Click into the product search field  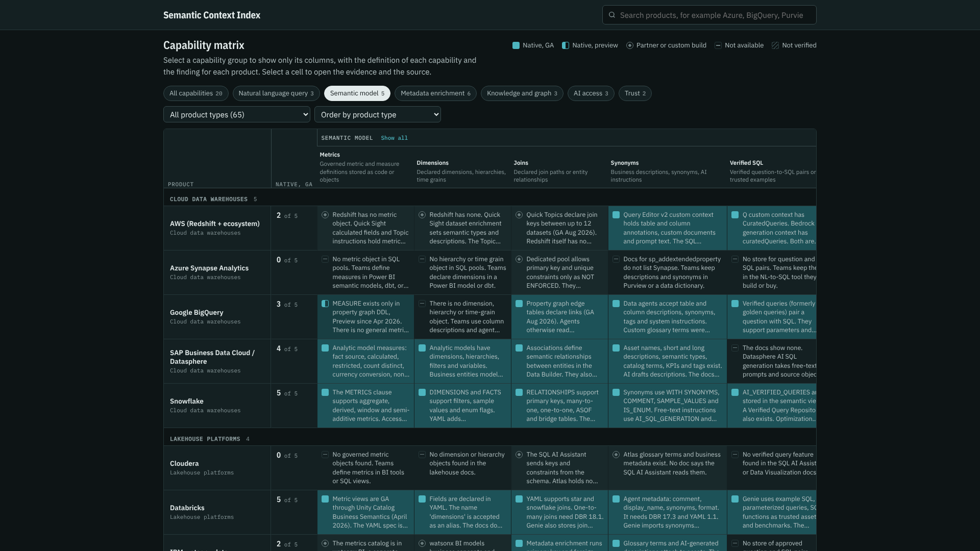709,15
